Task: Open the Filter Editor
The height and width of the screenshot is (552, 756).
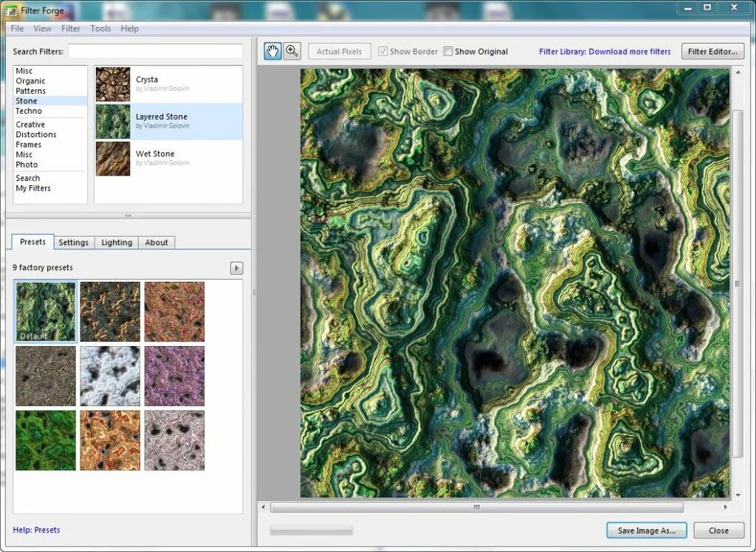Action: tap(712, 52)
